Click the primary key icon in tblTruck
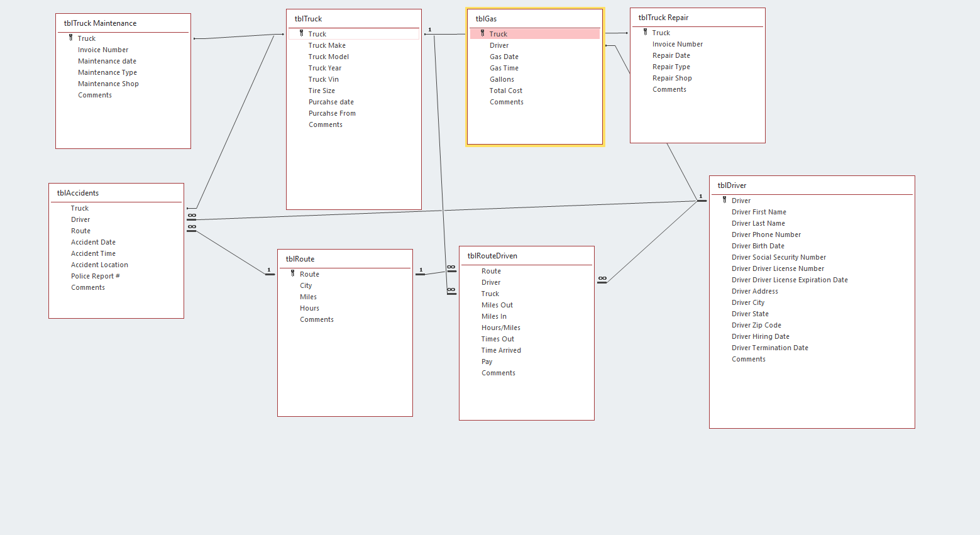 tap(302, 33)
